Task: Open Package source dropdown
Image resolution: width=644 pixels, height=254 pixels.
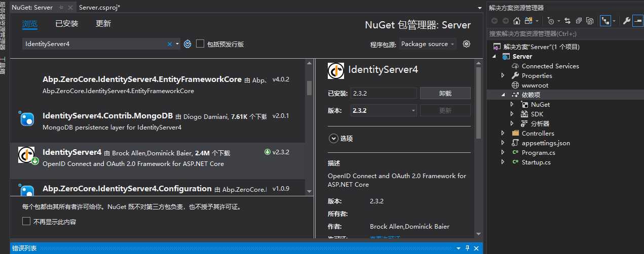Action: click(x=428, y=44)
